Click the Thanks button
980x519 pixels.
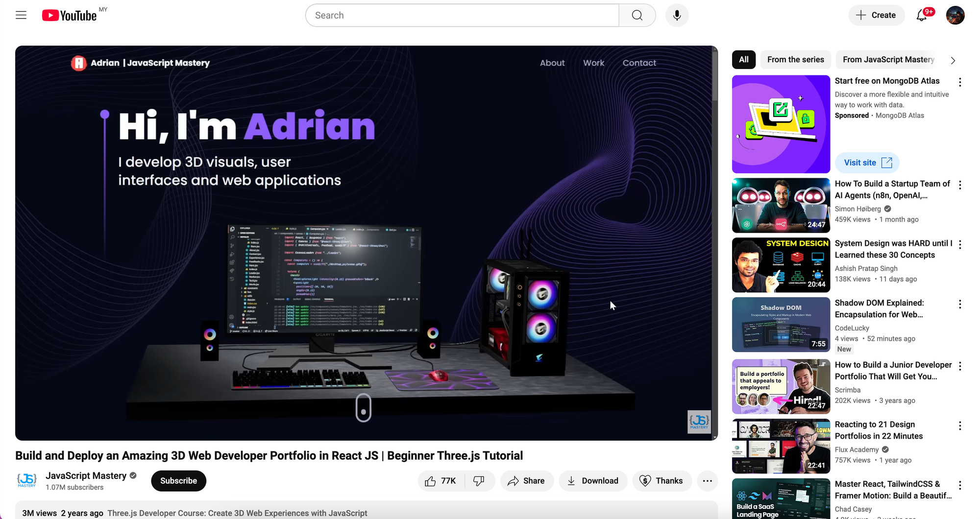[662, 481]
